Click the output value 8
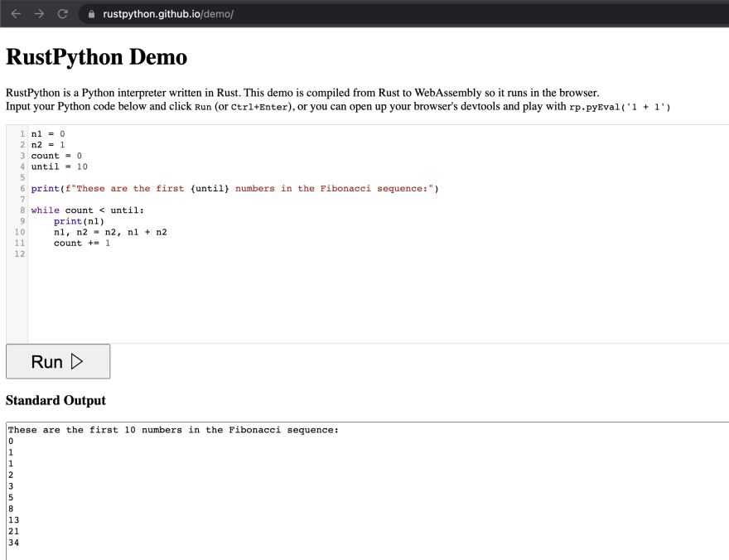This screenshot has width=729, height=560. [x=11, y=509]
